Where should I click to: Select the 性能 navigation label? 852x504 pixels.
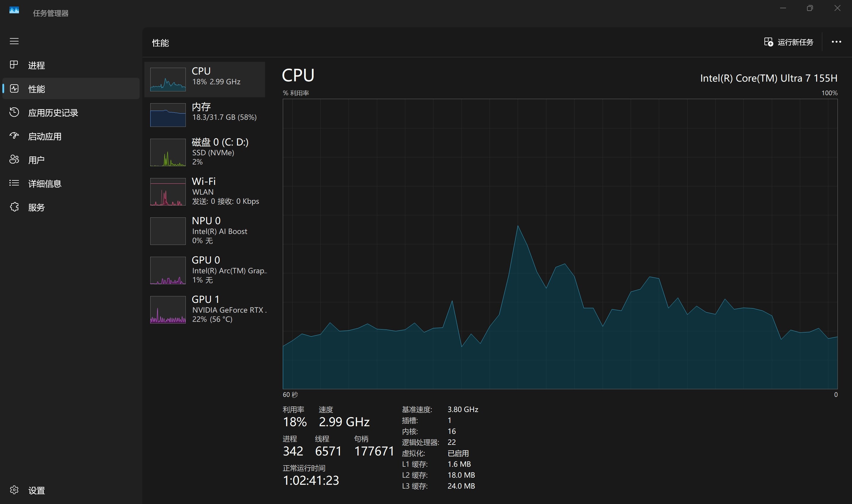[36, 89]
